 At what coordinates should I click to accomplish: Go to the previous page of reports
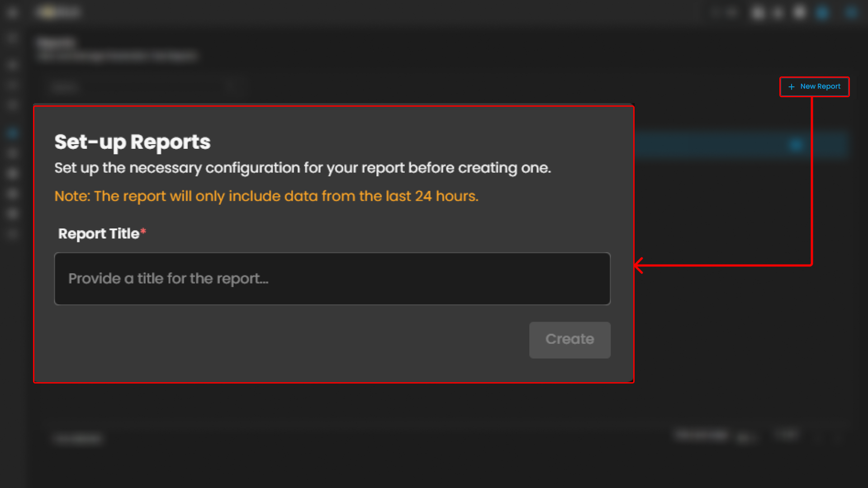coord(818,437)
